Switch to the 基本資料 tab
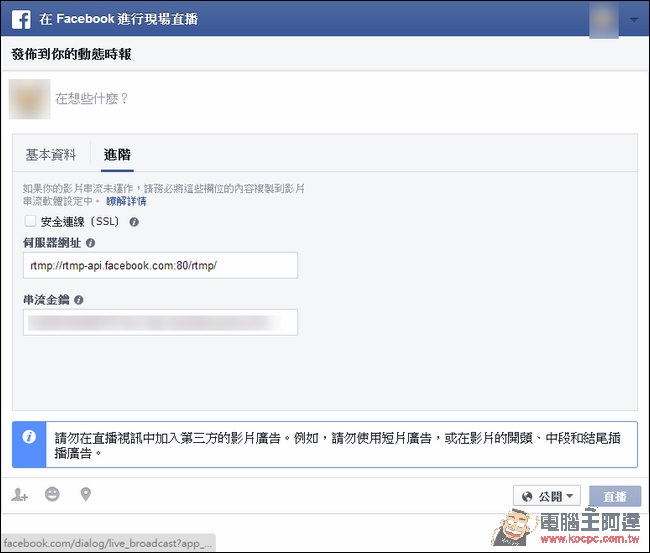Screen dimensions: 650x553 click(51, 155)
